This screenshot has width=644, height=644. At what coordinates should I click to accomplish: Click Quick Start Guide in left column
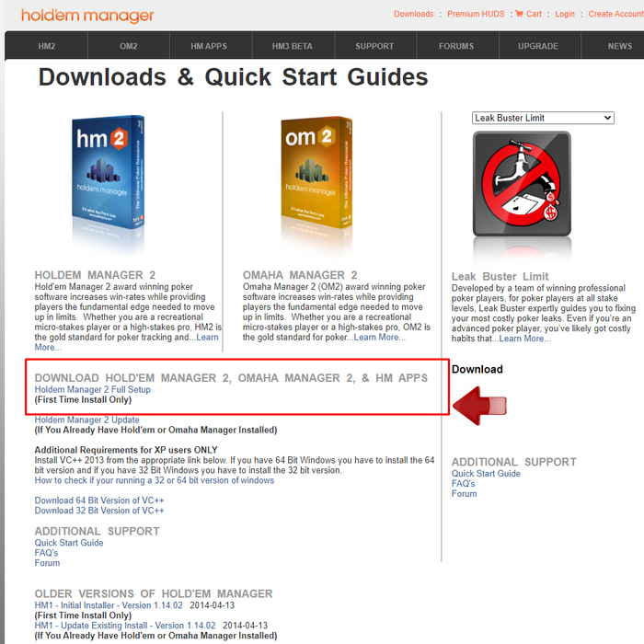69,543
